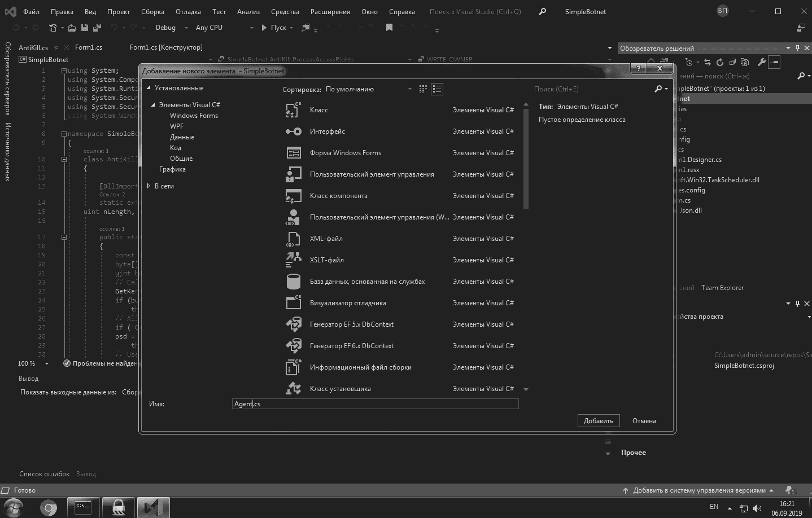Open Properties via the wrench icon
812x518 pixels.
tap(761, 62)
